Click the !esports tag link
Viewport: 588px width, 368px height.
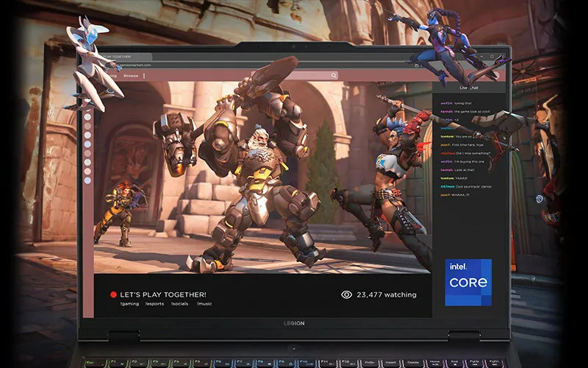coord(154,303)
